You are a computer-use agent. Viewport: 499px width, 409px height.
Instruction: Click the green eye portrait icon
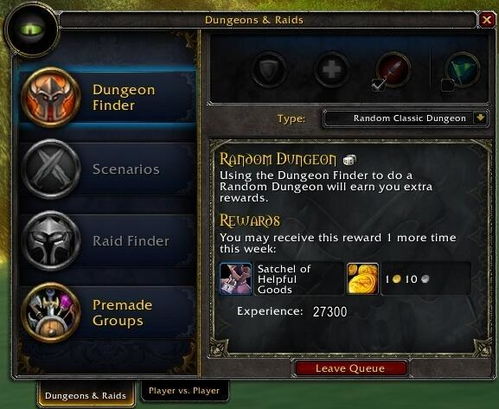coord(32,30)
